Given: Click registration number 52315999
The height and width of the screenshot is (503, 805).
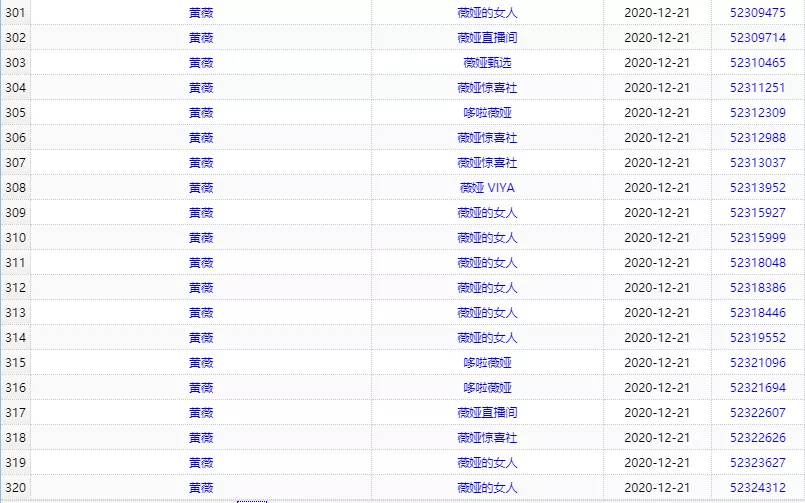Looking at the screenshot, I should pos(758,238).
